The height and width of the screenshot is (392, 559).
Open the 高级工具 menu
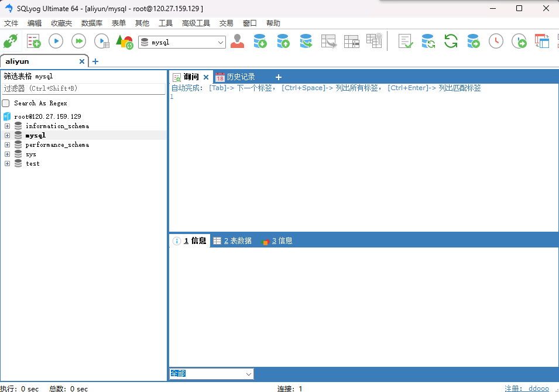196,23
